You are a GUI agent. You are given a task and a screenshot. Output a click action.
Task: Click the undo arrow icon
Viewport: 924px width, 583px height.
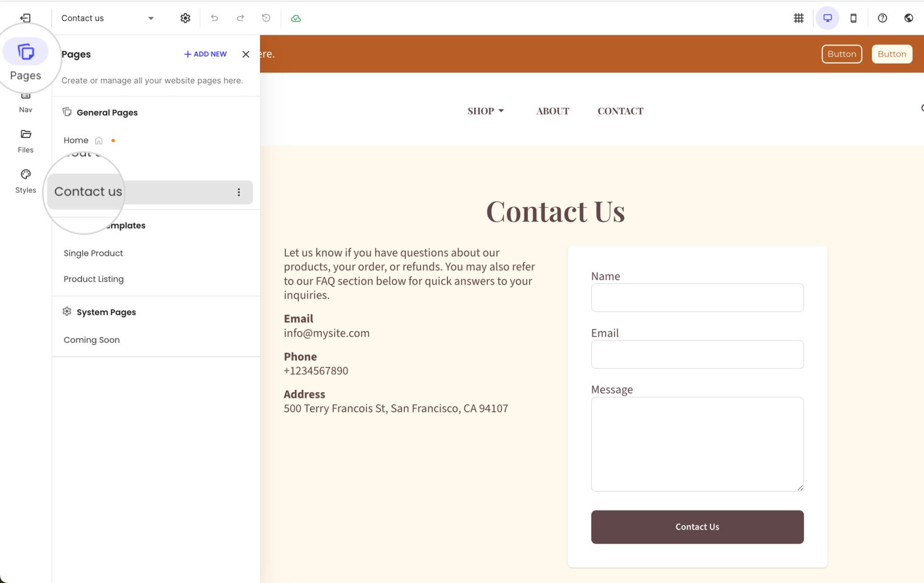tap(214, 18)
